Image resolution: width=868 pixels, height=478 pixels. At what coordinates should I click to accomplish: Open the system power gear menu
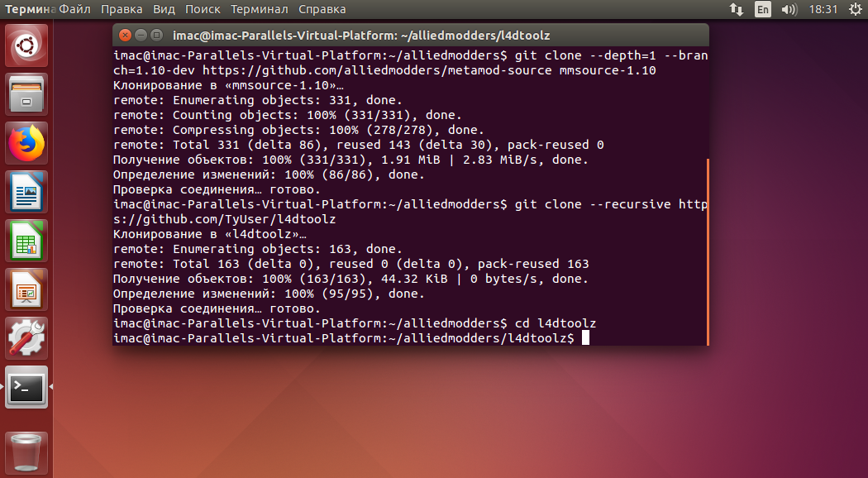click(856, 9)
